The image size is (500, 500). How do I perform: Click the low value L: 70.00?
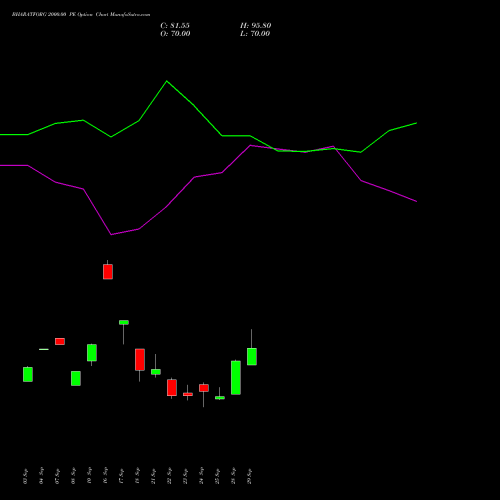click(255, 34)
